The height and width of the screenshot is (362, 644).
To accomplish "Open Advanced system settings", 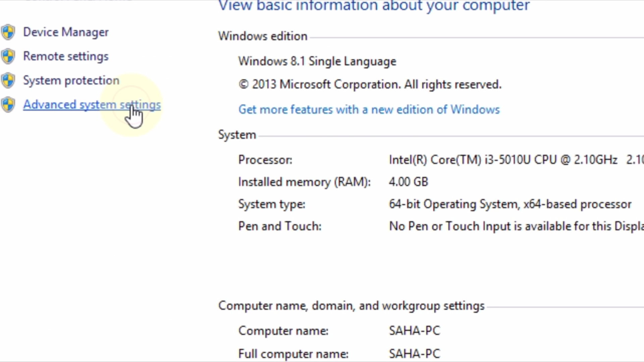I will pyautogui.click(x=92, y=104).
